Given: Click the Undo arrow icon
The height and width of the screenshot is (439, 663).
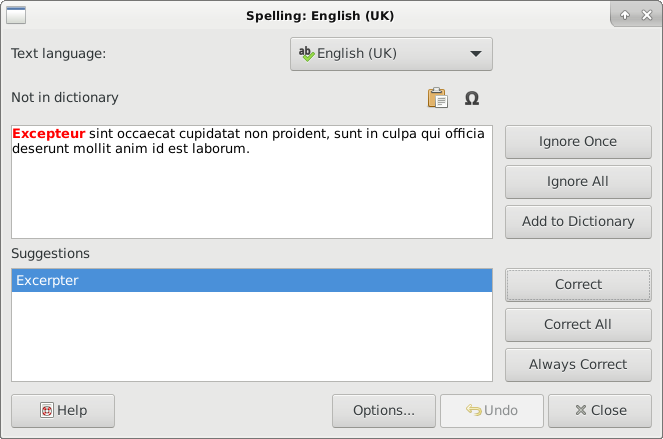Looking at the screenshot, I should [474, 410].
